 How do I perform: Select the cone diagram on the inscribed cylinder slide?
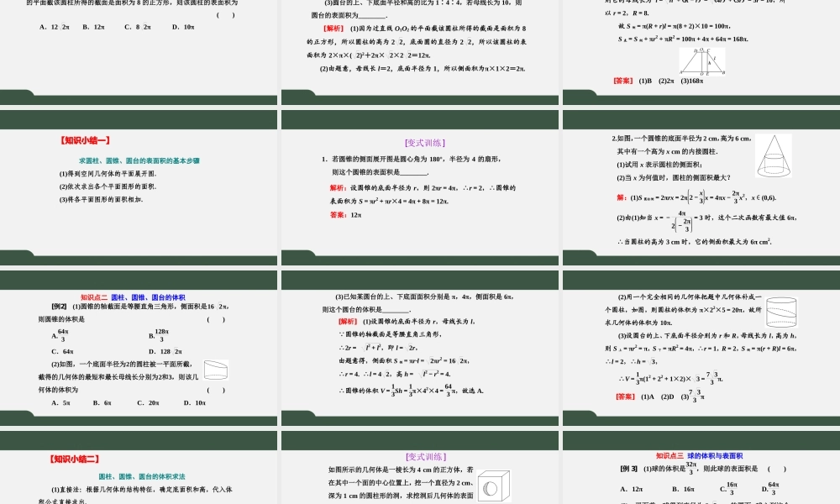tap(773, 155)
